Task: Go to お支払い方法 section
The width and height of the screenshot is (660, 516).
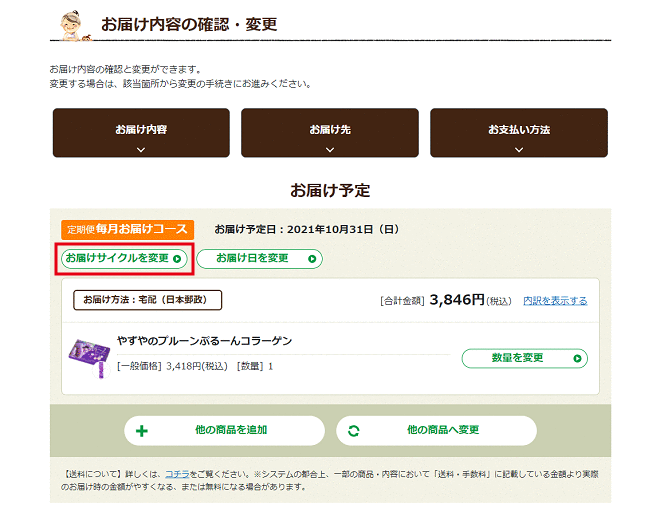Action: [x=519, y=133]
